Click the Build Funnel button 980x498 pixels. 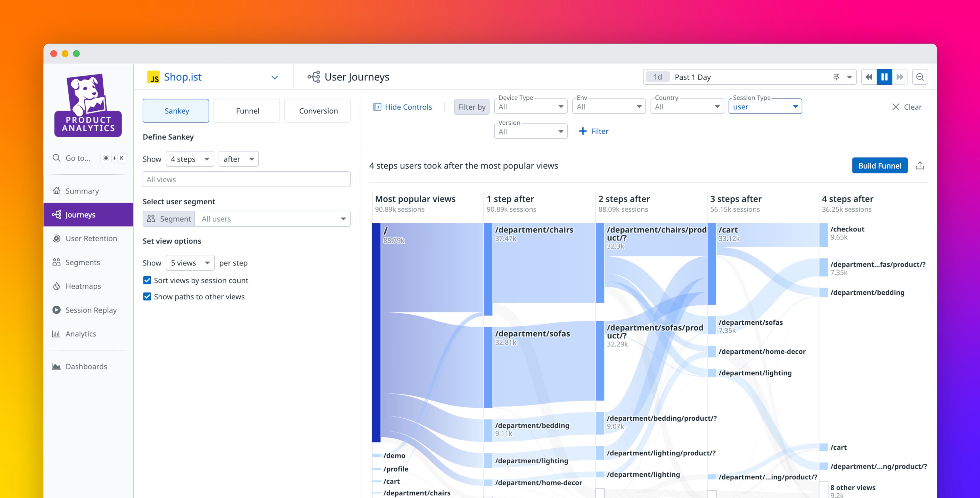click(880, 165)
